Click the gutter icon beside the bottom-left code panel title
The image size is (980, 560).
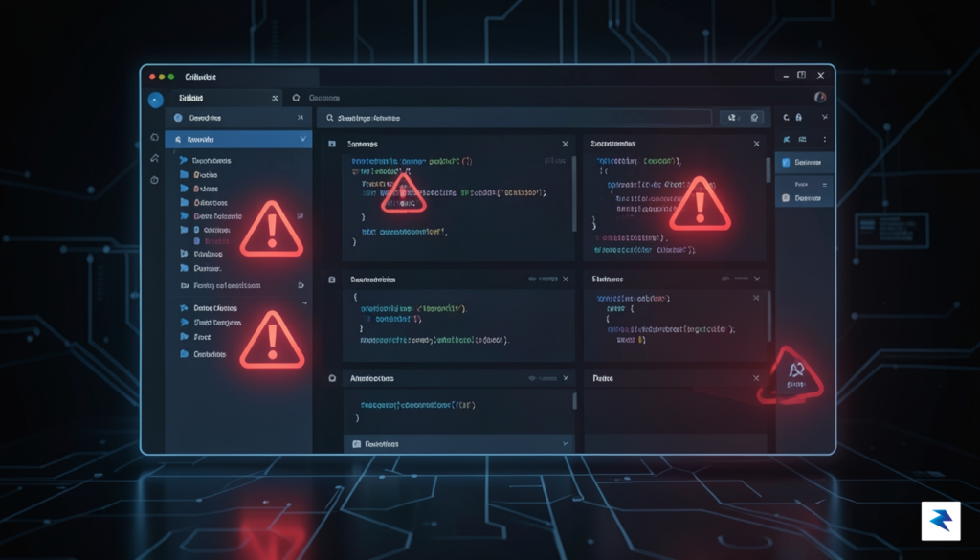coord(332,378)
